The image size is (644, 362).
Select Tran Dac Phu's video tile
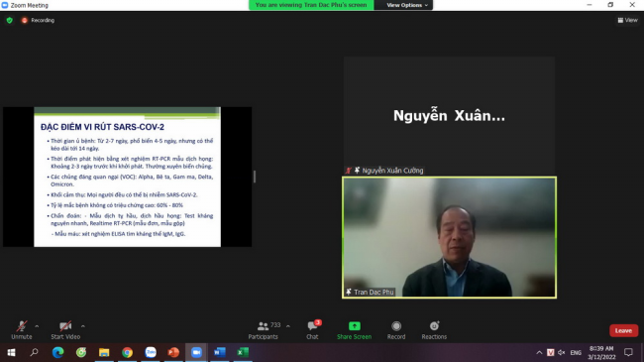coord(450,237)
